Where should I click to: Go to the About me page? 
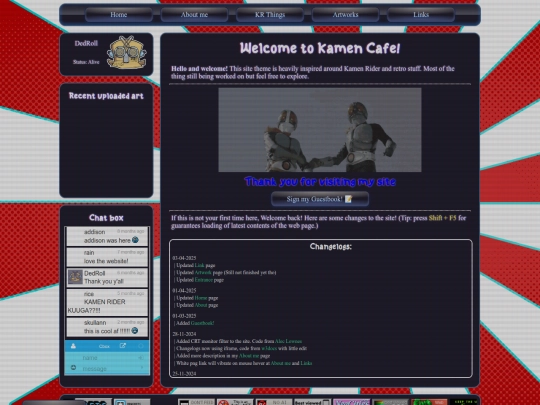point(194,14)
